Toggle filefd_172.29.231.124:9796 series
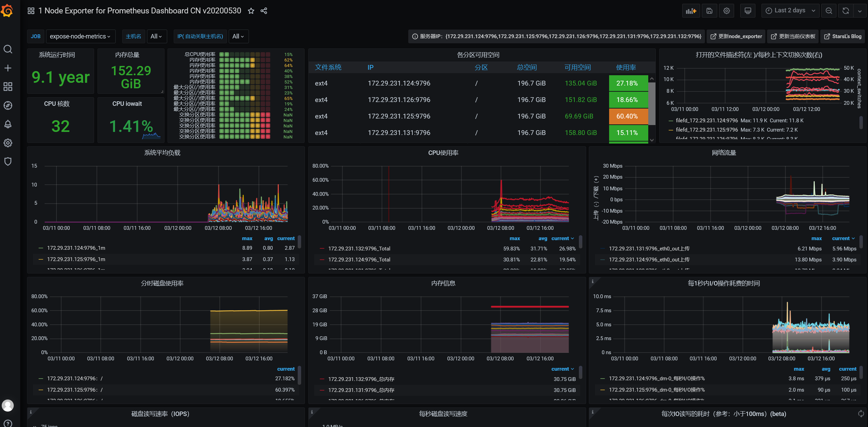This screenshot has width=868, height=427. click(x=707, y=121)
